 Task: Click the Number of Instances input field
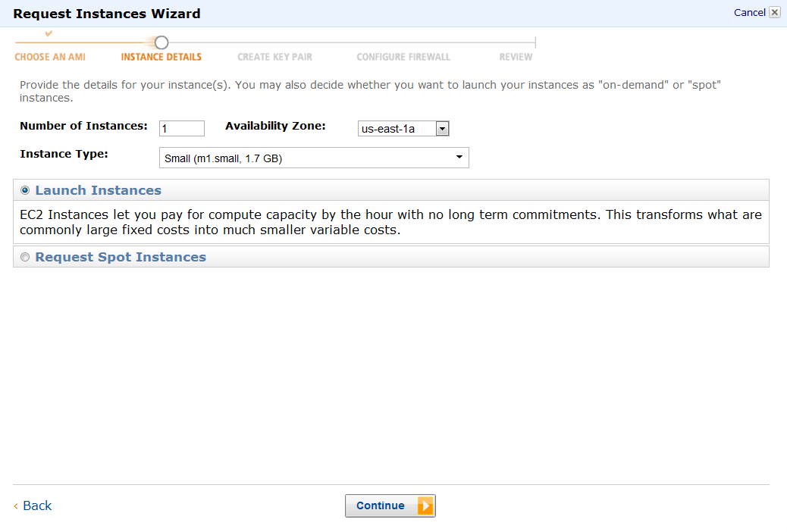pos(182,129)
